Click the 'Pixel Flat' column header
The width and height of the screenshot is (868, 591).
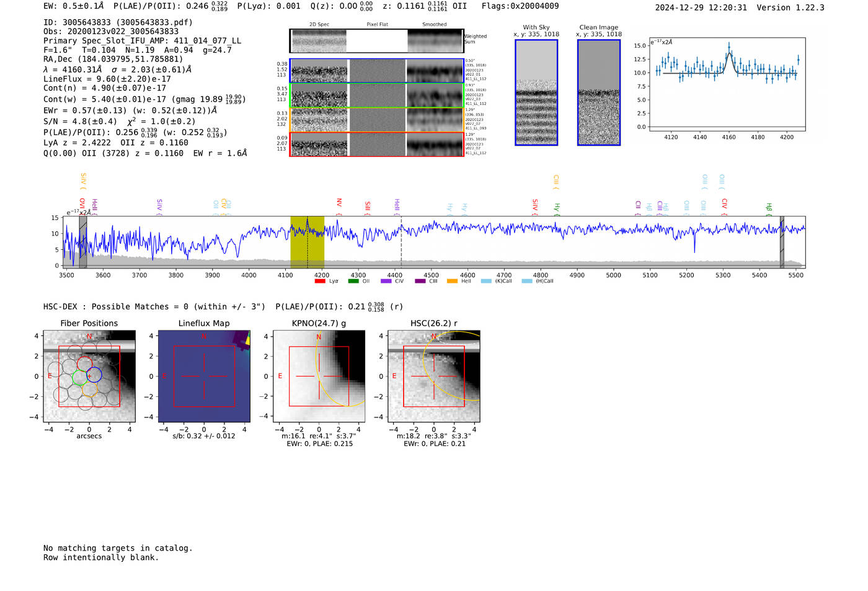(x=377, y=25)
